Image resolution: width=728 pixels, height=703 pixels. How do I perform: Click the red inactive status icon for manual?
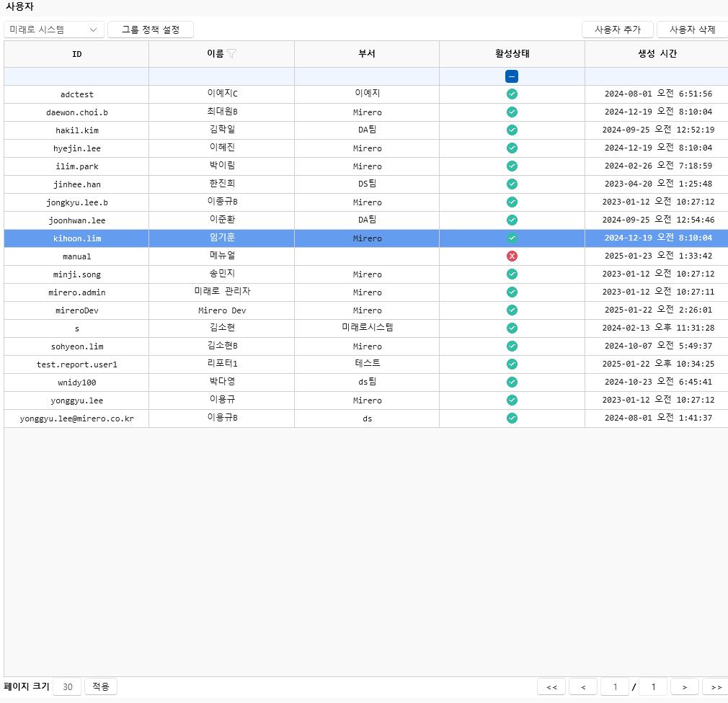tap(512, 256)
